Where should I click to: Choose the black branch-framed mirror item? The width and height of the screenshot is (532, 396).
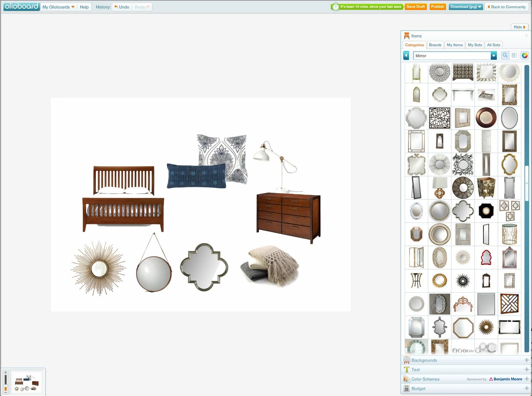pos(463,164)
